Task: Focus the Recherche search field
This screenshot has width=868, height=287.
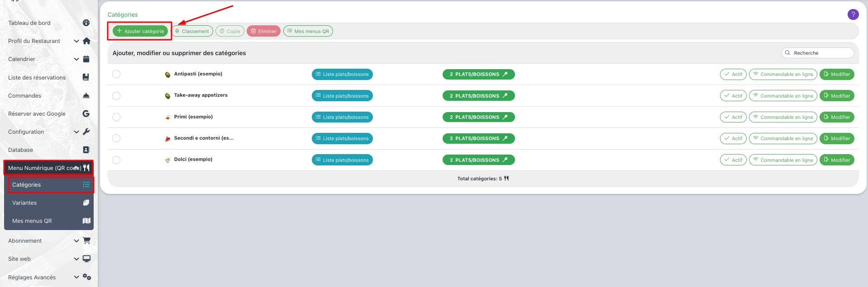Action: click(818, 53)
